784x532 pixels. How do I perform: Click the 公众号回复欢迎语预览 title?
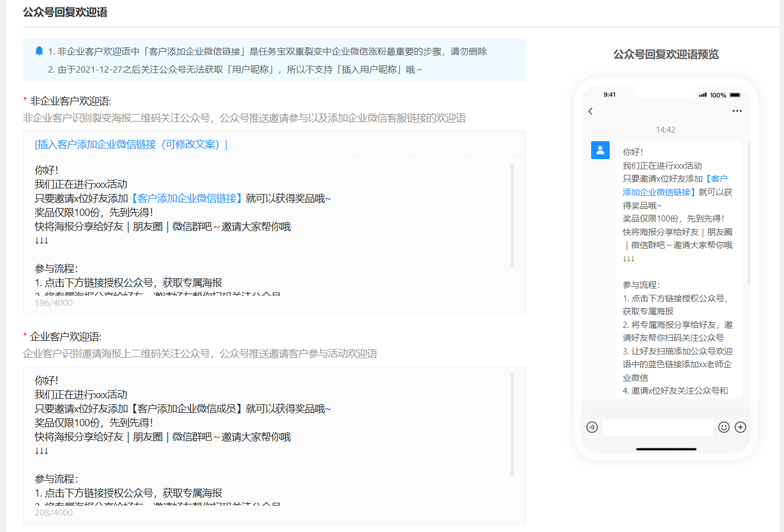[666, 55]
